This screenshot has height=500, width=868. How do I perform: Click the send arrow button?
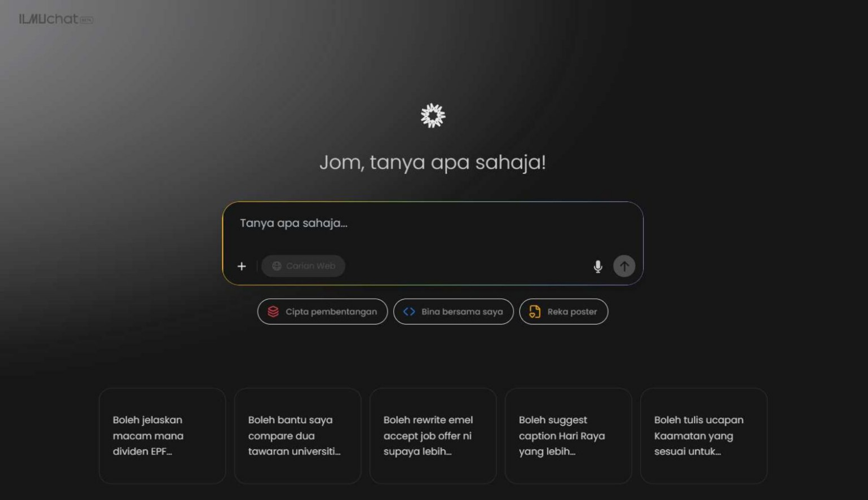pos(624,266)
